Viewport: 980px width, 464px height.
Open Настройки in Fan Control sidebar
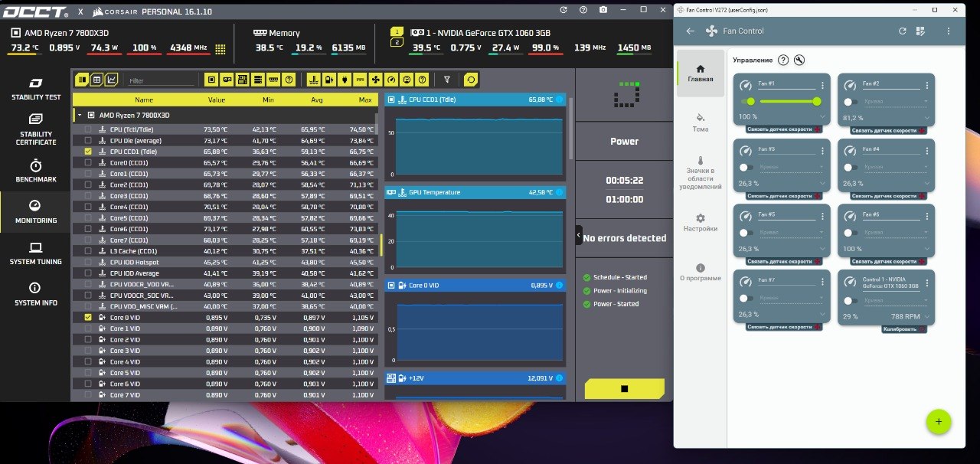pos(700,223)
